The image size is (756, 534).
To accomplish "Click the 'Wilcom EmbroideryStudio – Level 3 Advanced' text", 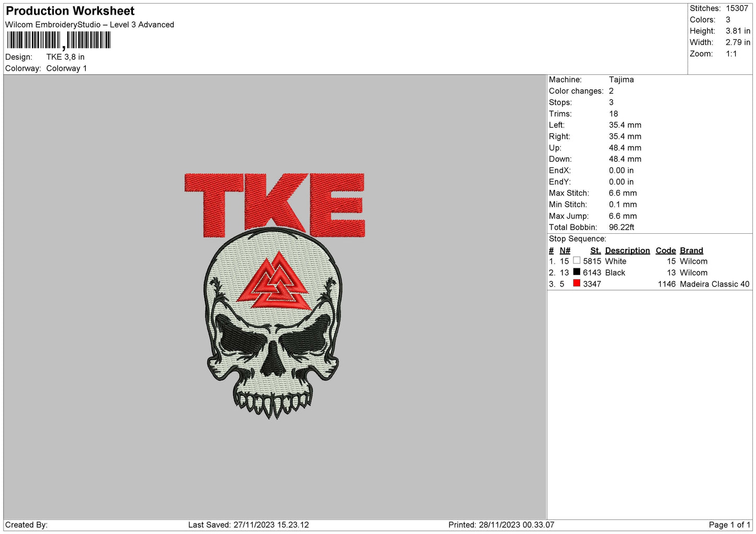I will click(x=89, y=25).
